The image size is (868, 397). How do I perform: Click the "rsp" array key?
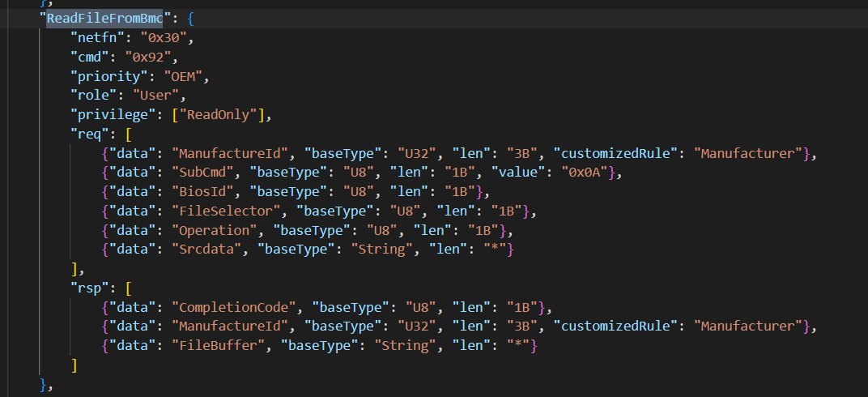click(85, 288)
